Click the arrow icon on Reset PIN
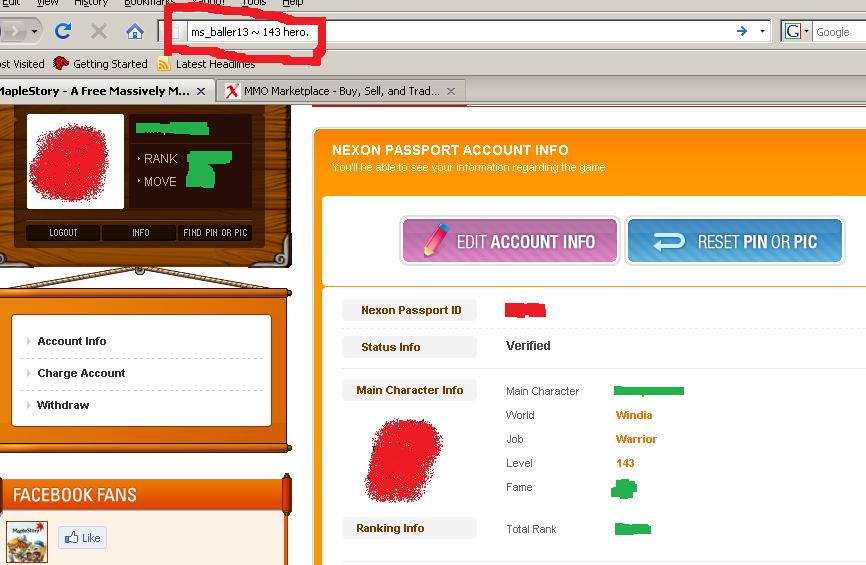The height and width of the screenshot is (565, 866). [x=669, y=241]
